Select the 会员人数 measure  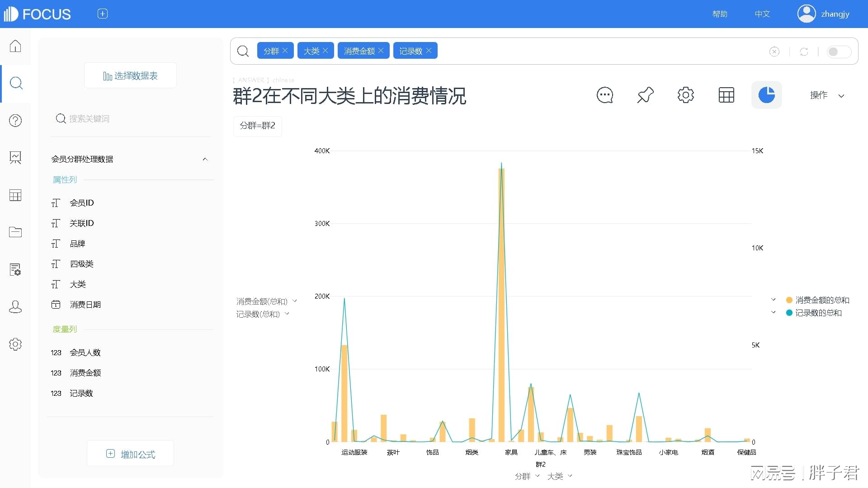point(85,352)
